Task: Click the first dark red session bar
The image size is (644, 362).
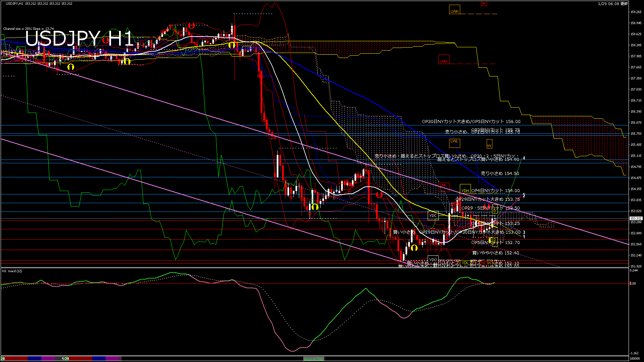Action: click(x=15, y=358)
